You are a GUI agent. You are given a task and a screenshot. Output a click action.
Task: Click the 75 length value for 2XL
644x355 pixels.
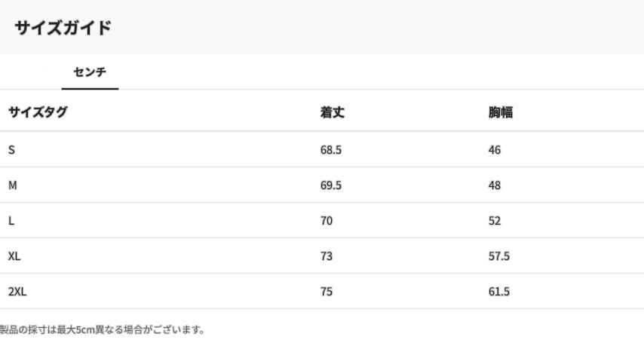click(x=327, y=292)
